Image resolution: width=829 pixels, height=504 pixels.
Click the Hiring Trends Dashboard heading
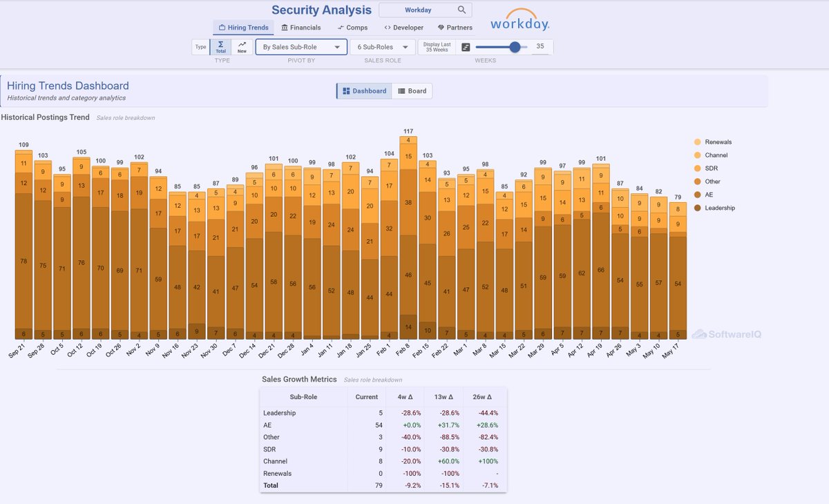tap(68, 86)
